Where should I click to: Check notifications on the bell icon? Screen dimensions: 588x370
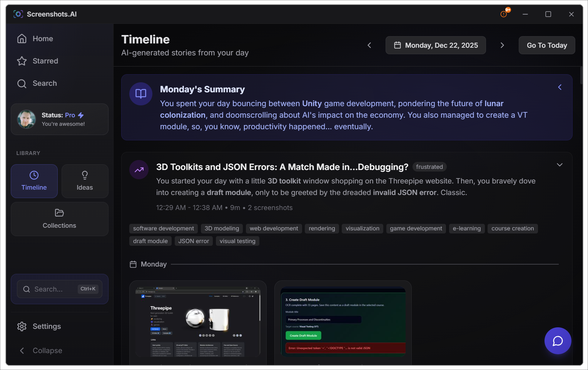(504, 14)
